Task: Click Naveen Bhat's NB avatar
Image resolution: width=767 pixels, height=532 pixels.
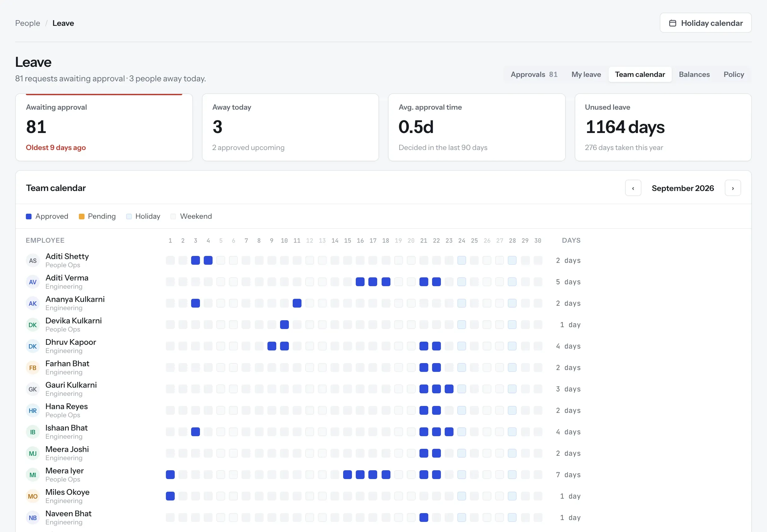Action: click(33, 518)
